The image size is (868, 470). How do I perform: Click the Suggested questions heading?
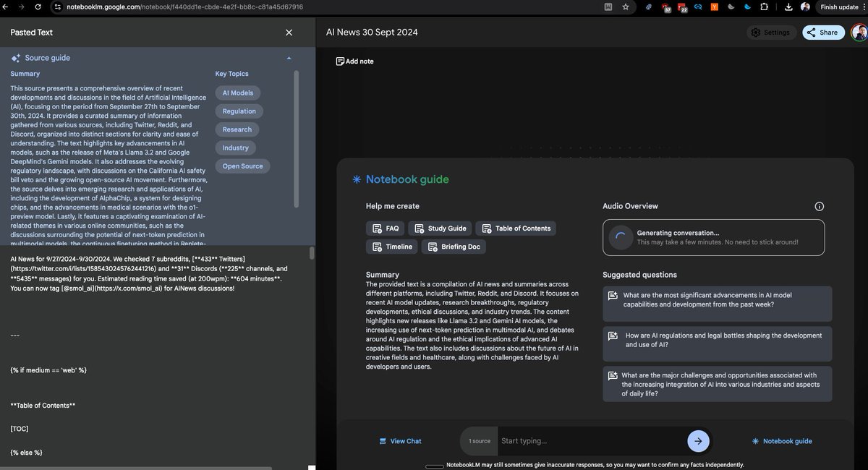point(640,275)
